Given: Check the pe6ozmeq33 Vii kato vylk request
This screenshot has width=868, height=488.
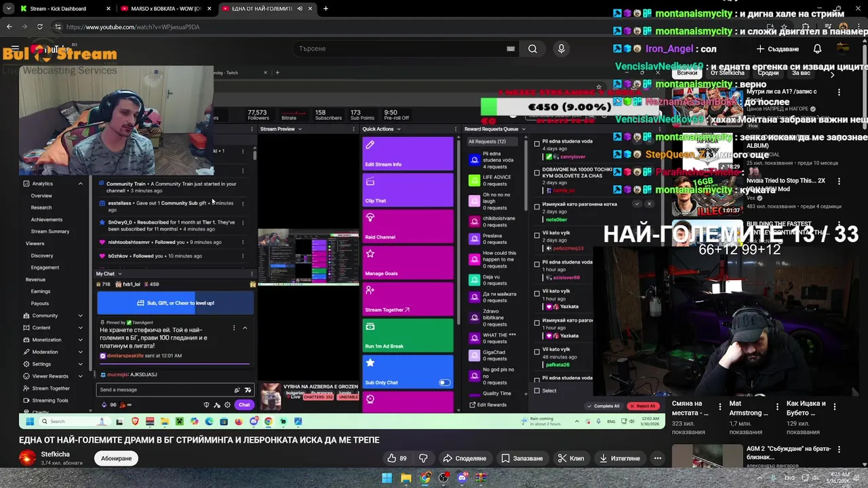Looking at the screenshot, I should pyautogui.click(x=537, y=235).
